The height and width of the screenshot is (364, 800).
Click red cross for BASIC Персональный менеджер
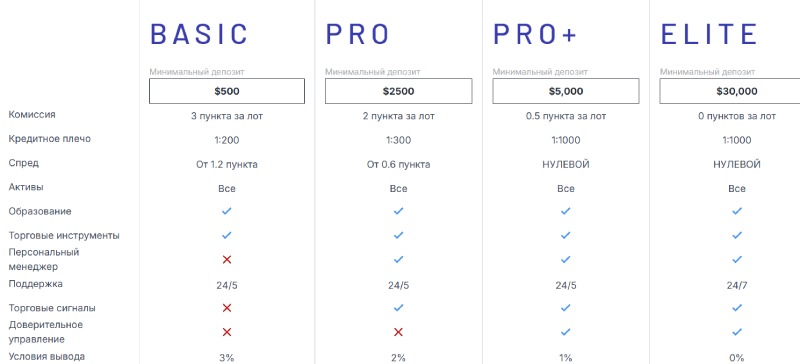227,259
